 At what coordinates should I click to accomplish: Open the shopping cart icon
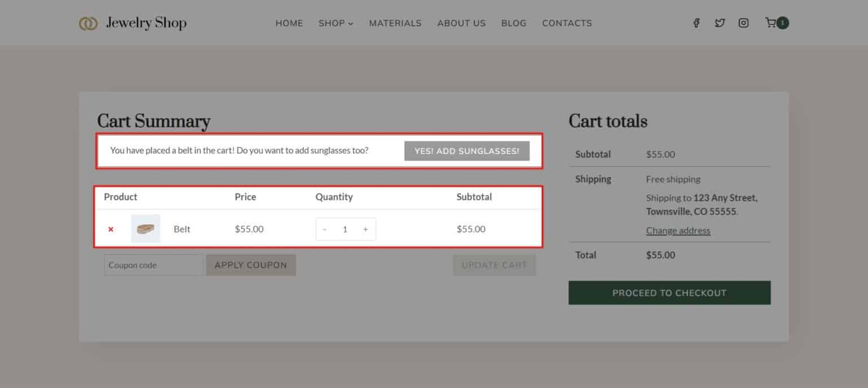[770, 23]
